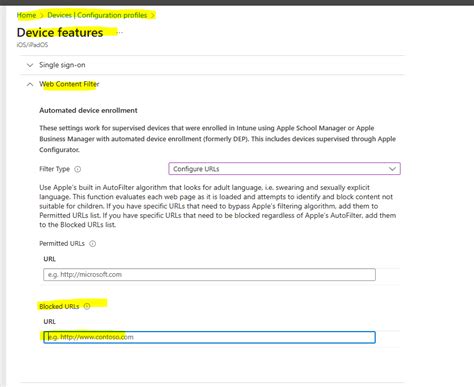Click the Single sign-on section label
Viewport: 474px width, 387px height.
point(62,65)
